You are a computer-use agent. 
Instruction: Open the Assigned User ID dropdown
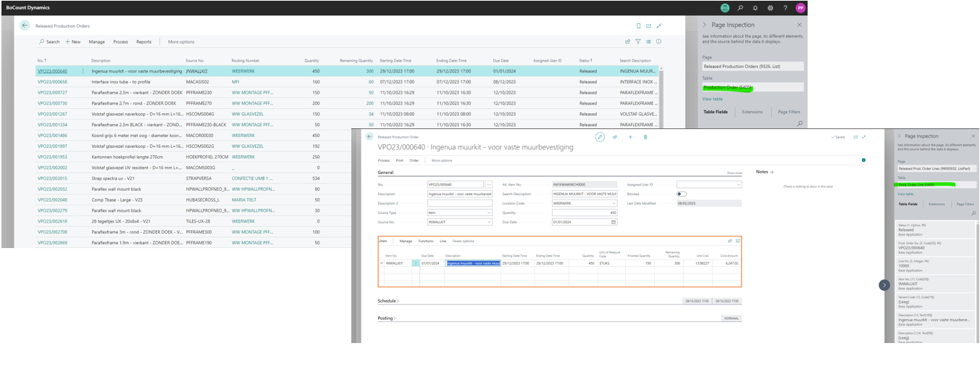click(x=709, y=184)
